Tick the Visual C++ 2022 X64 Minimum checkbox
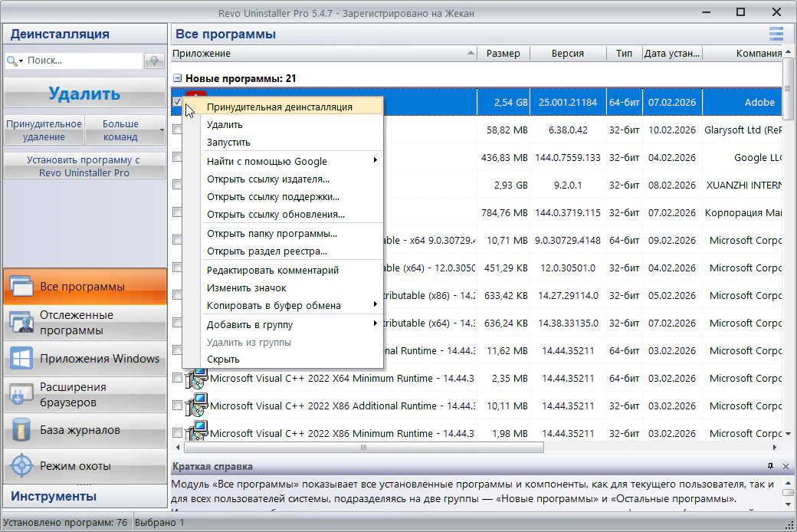Image resolution: width=797 pixels, height=532 pixels. (x=177, y=378)
